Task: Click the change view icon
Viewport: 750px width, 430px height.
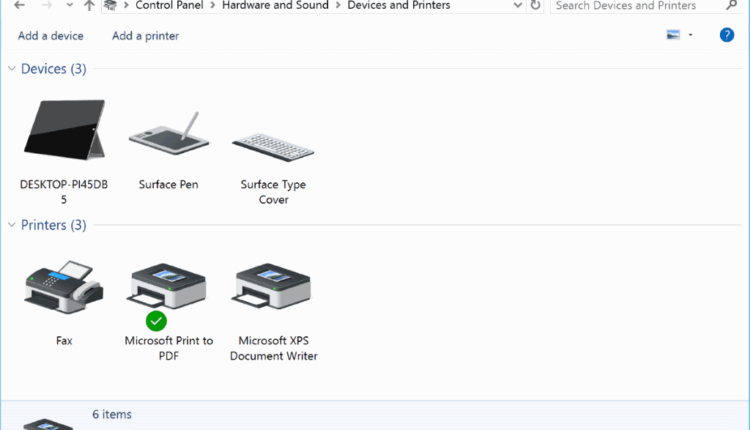Action: click(673, 35)
